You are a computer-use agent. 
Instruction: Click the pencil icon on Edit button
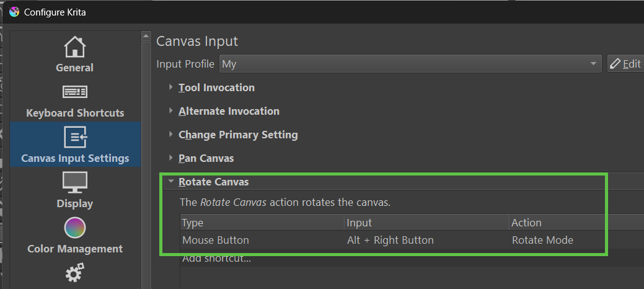(x=615, y=64)
